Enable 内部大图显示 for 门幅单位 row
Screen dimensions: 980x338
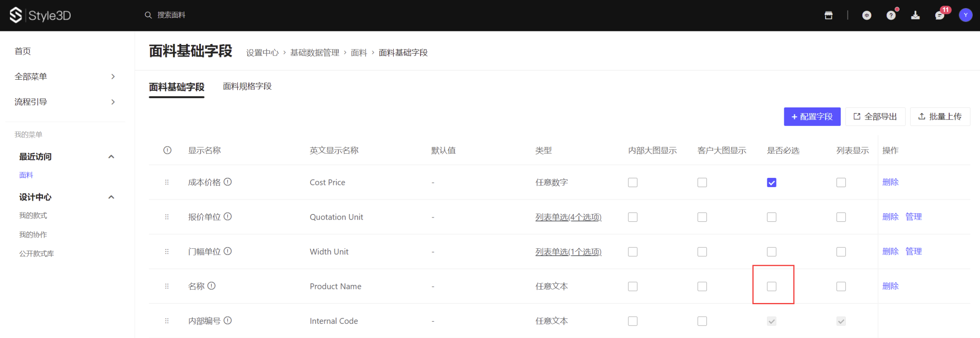pos(632,252)
